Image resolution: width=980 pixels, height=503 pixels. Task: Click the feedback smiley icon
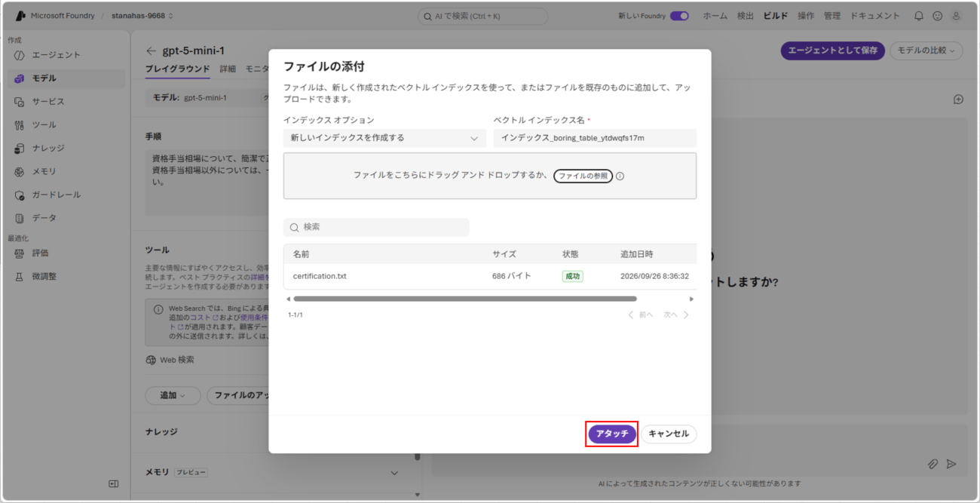(937, 16)
